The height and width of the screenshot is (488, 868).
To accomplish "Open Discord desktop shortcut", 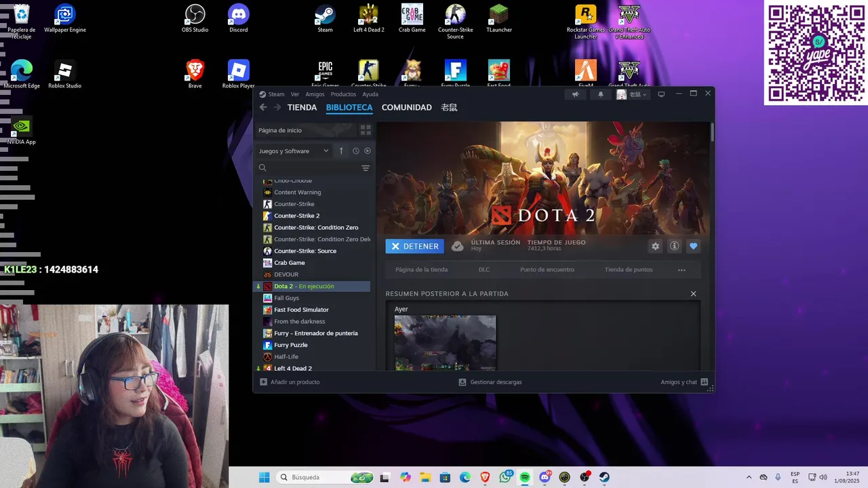I will 239,18.
